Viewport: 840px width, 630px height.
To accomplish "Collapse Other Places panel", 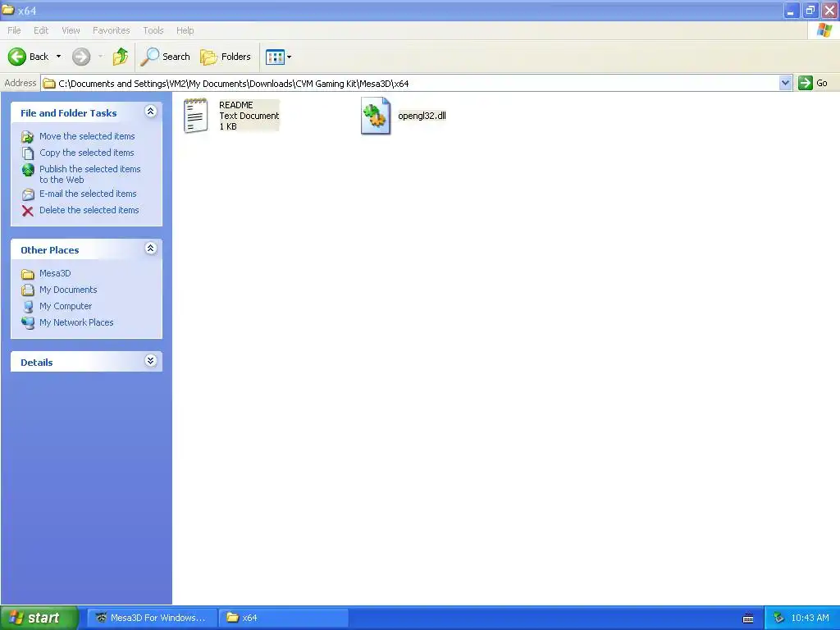I will tap(151, 248).
